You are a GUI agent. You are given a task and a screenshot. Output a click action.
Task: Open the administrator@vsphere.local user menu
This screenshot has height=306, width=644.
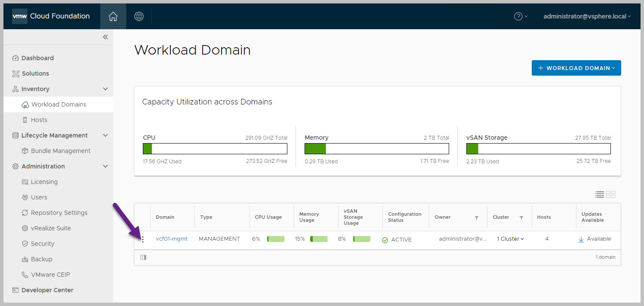click(587, 16)
